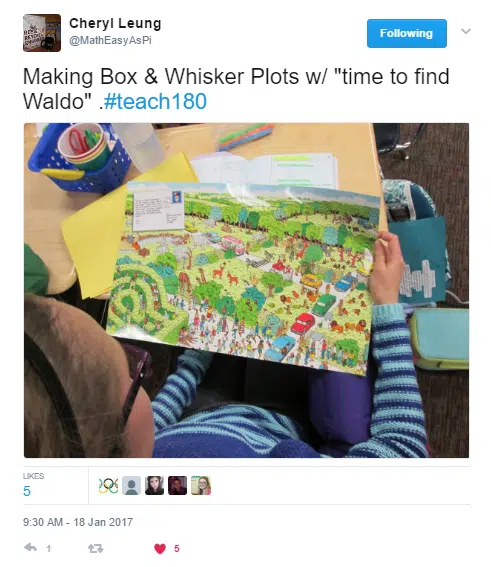Open the Olympic rings liker avatar
This screenshot has width=491, height=567.
click(x=108, y=486)
